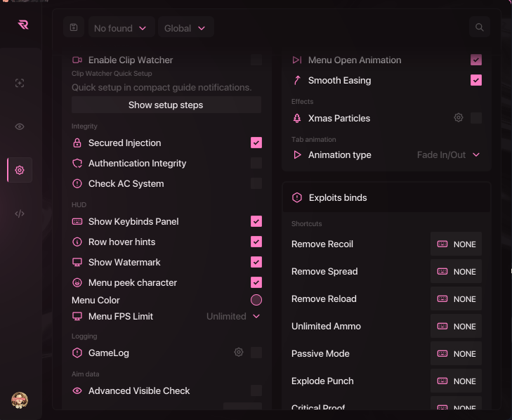Click the Exploits binds header icon
The image size is (512, 420).
coord(297,197)
